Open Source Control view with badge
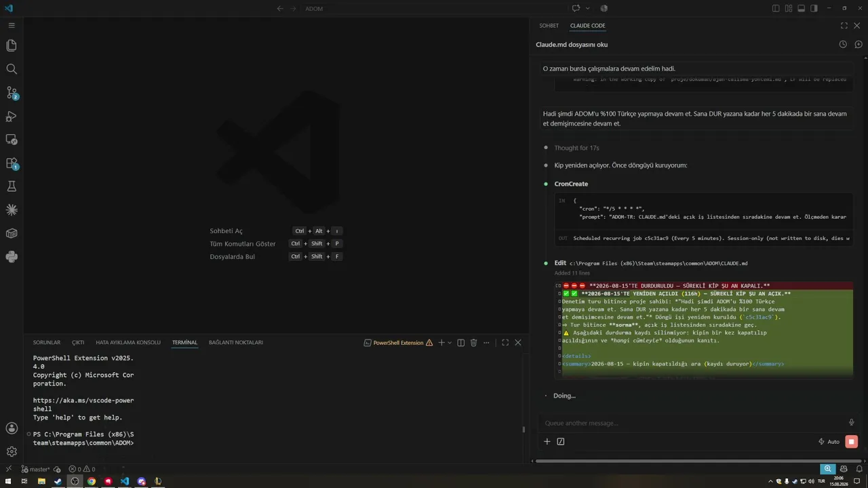Viewport: 868px width, 488px height. pyautogui.click(x=12, y=93)
